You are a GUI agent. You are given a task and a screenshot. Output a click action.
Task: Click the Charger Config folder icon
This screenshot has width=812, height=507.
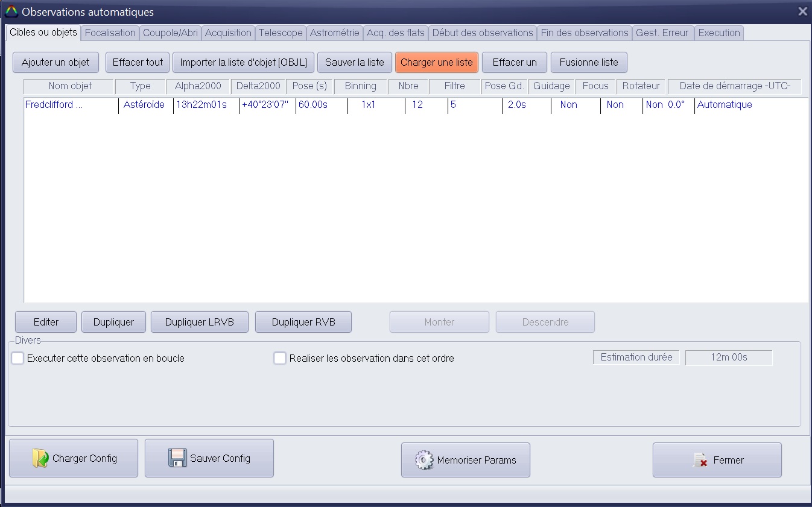(x=40, y=459)
